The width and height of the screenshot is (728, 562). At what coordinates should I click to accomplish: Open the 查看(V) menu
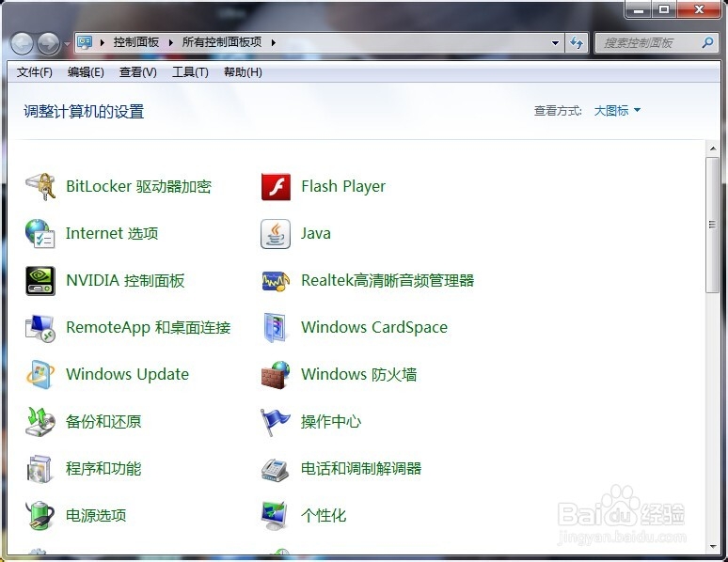click(x=138, y=72)
